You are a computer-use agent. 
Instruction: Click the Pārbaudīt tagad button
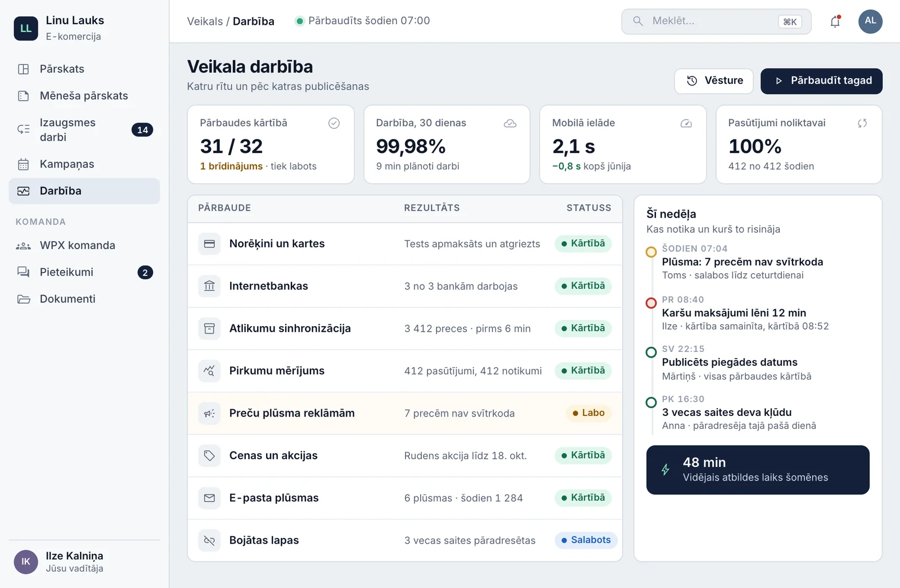point(821,81)
